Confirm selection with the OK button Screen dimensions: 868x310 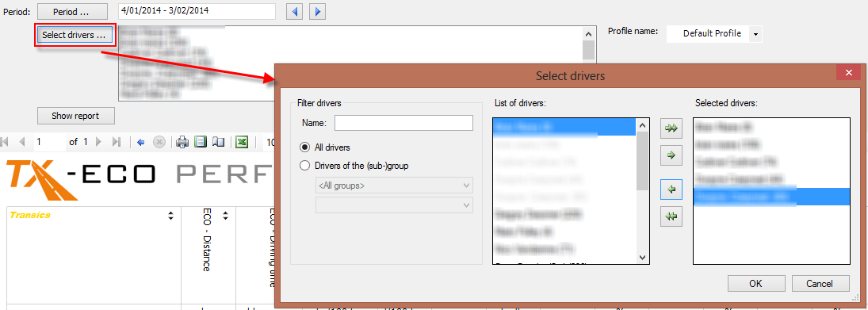[755, 283]
